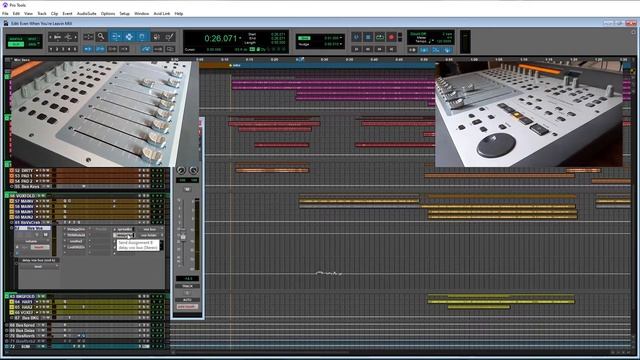Click the Fast Forward transport button
This screenshot has height=360, width=640.
pyautogui.click(x=380, y=49)
